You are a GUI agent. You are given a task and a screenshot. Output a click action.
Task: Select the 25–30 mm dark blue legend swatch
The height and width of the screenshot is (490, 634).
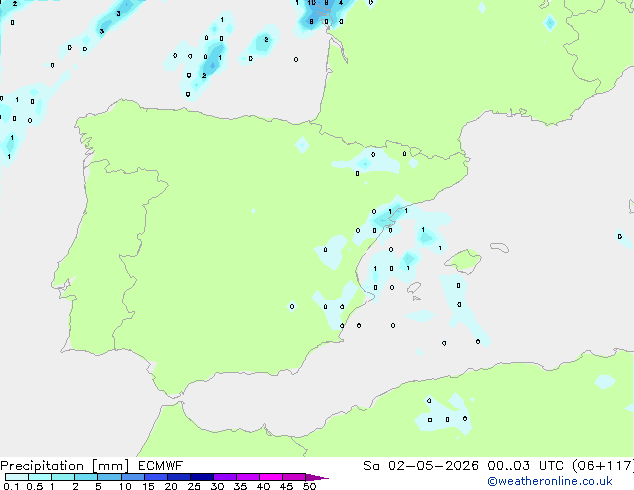pos(202,477)
